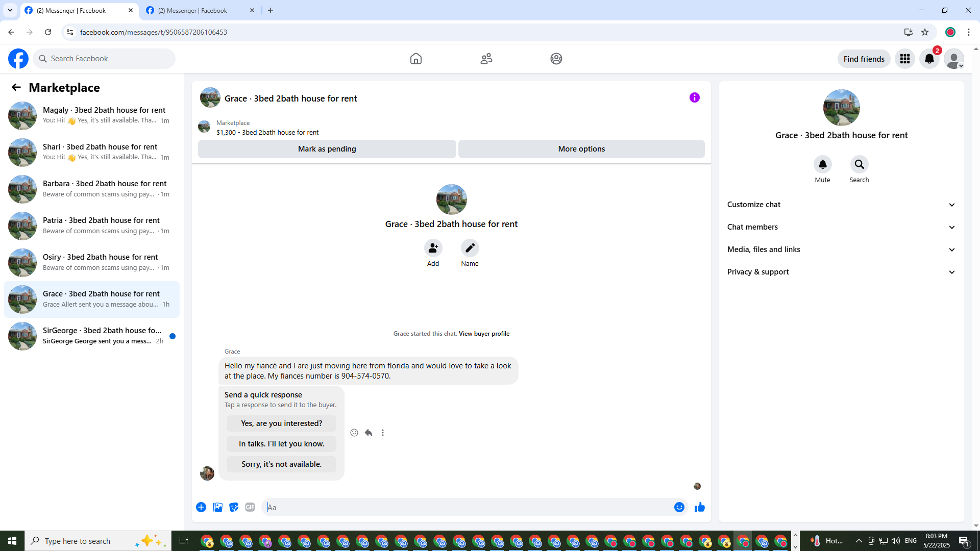Click the Facebook logo icon
980x551 pixels.
tap(18, 59)
